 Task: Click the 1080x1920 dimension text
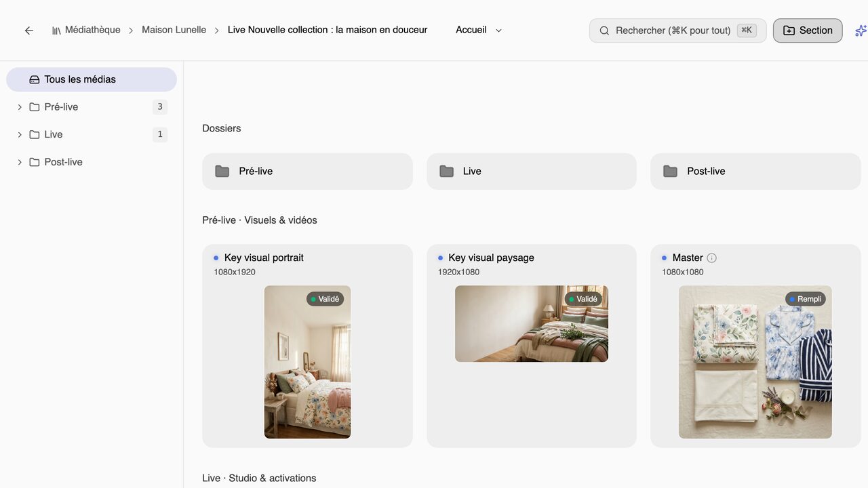[x=235, y=272]
